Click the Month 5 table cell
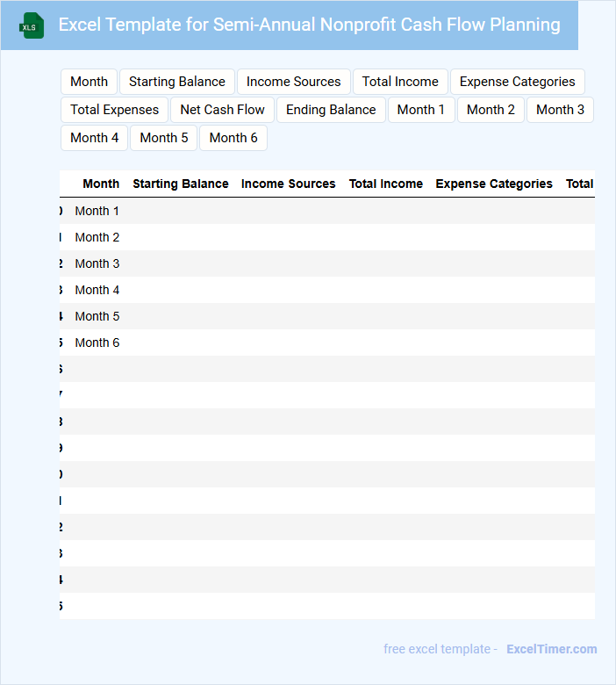The height and width of the screenshot is (685, 616). tap(97, 316)
